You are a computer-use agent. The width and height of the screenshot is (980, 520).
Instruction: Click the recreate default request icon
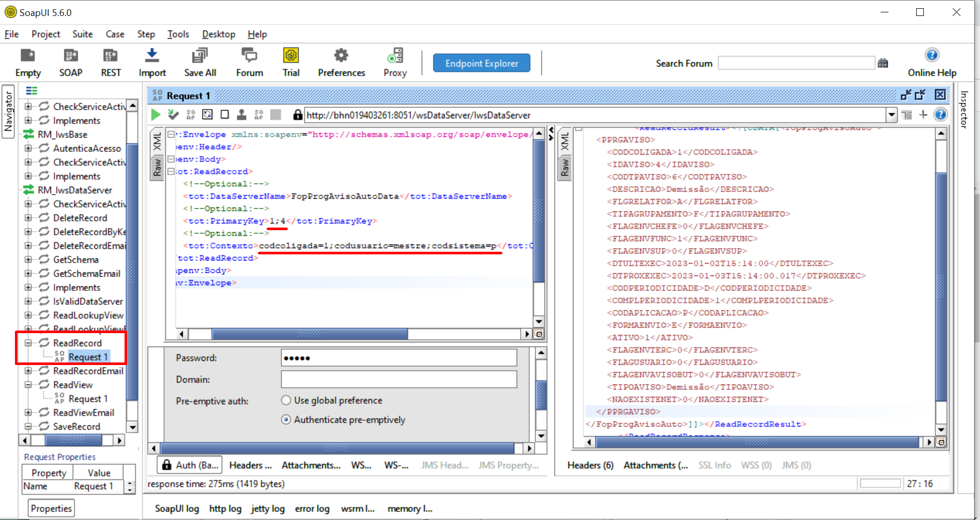pos(191,115)
